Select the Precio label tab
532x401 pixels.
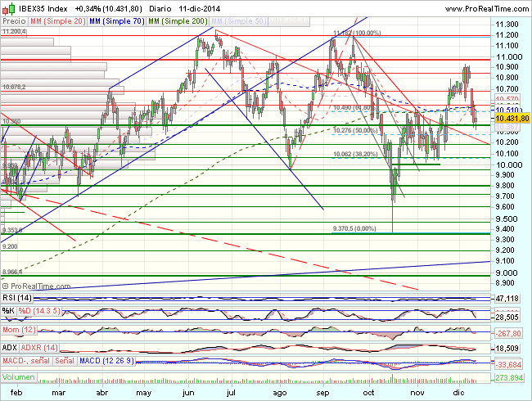point(14,21)
